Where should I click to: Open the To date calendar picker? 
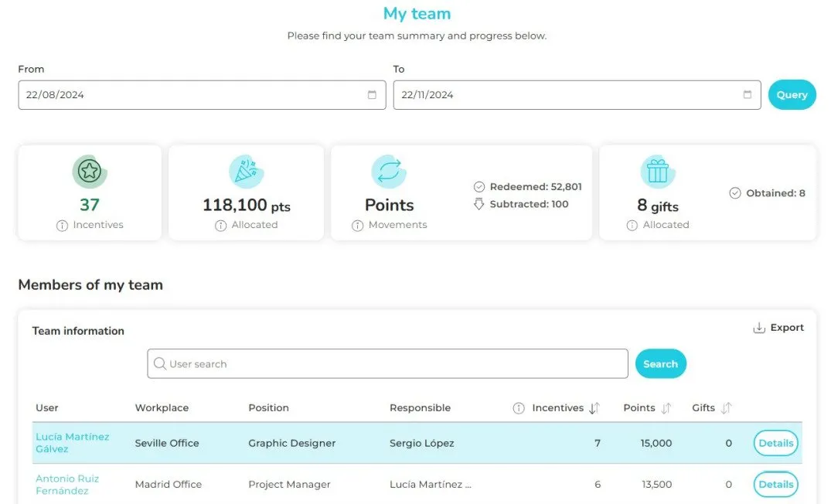coord(747,95)
